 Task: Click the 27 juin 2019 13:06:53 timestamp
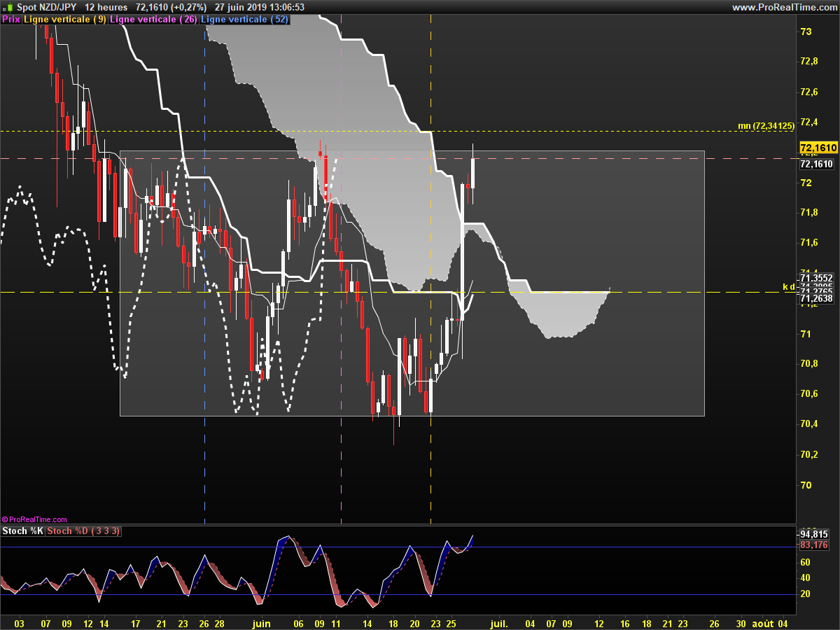pyautogui.click(x=260, y=7)
